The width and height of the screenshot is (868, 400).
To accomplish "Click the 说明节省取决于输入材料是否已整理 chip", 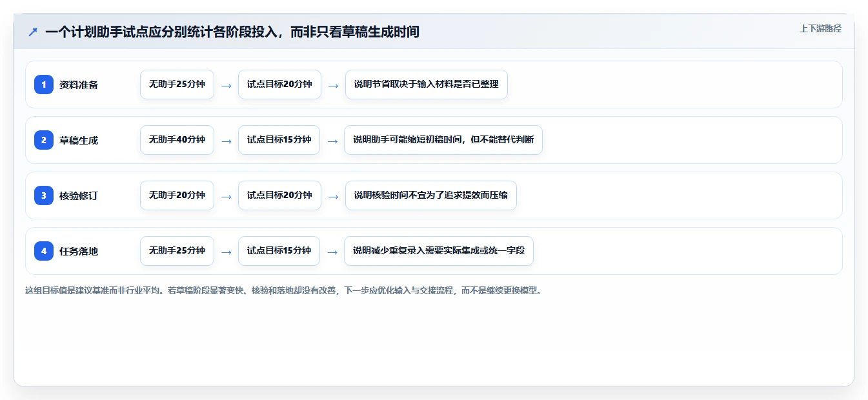I will pyautogui.click(x=427, y=85).
